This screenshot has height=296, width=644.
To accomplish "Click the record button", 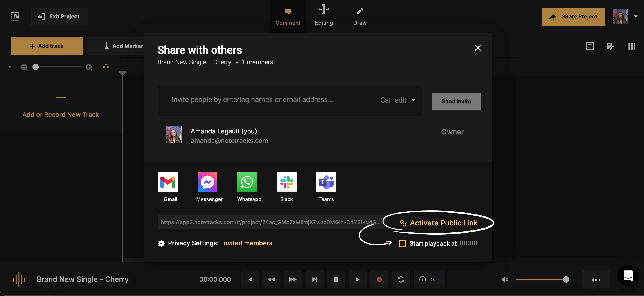I will [x=379, y=279].
